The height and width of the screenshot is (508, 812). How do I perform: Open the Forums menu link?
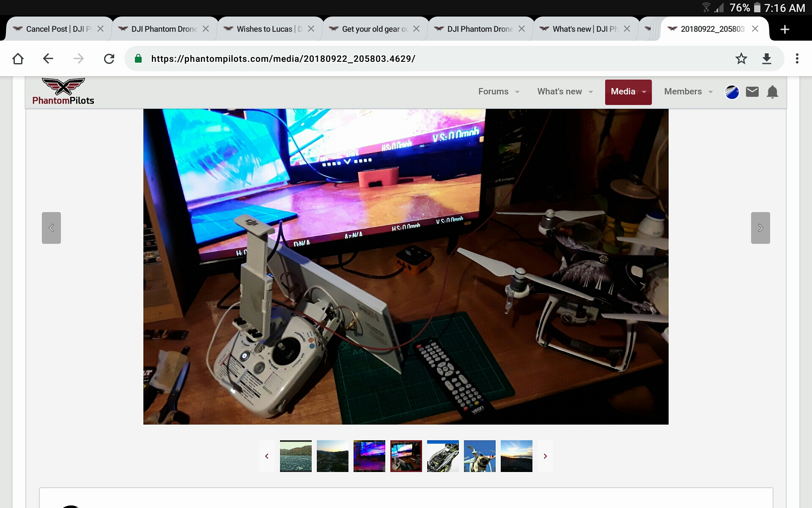[493, 91]
